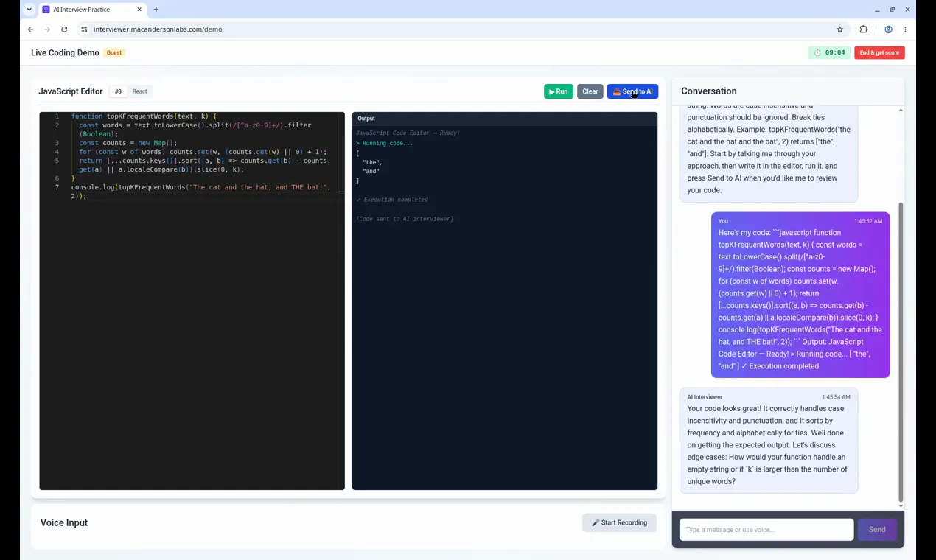Viewport: 936px width, 560px height.
Task: Switch editor to React mode
Action: point(139,91)
